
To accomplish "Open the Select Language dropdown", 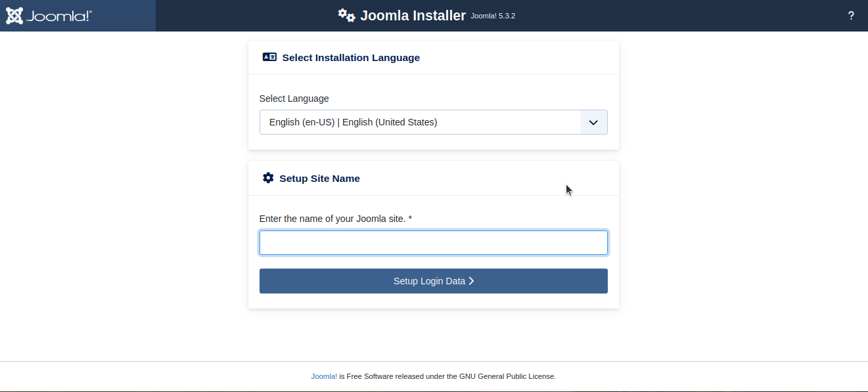I will coord(434,122).
